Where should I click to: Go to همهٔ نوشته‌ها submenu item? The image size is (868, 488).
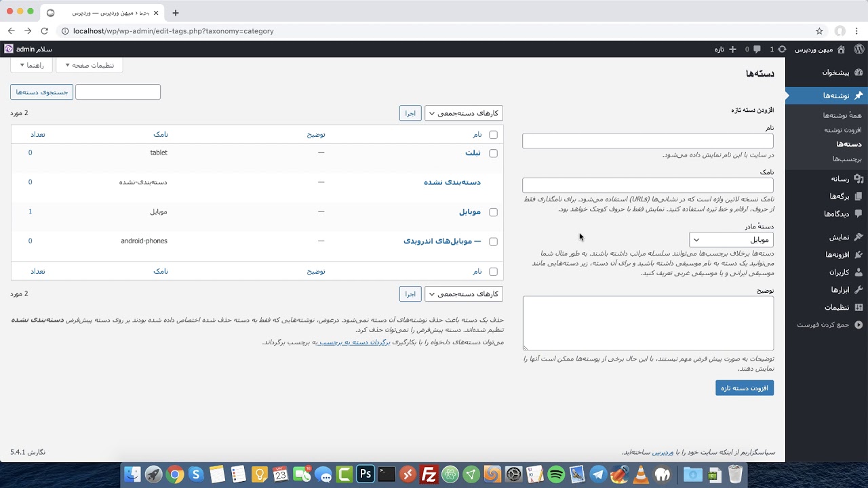pyautogui.click(x=842, y=115)
